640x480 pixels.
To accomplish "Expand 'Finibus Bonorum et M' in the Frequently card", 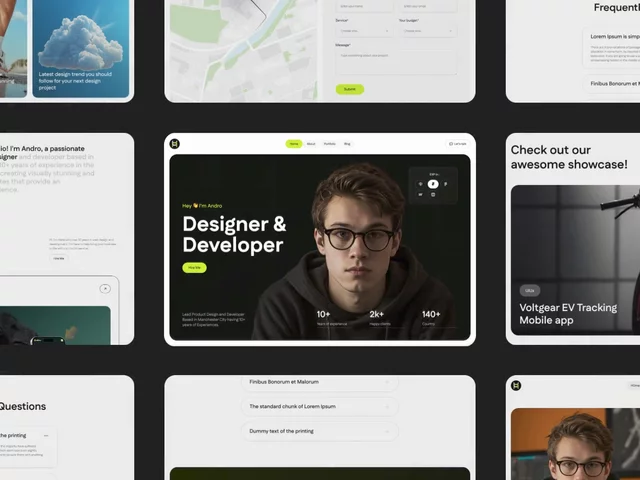I will point(612,84).
